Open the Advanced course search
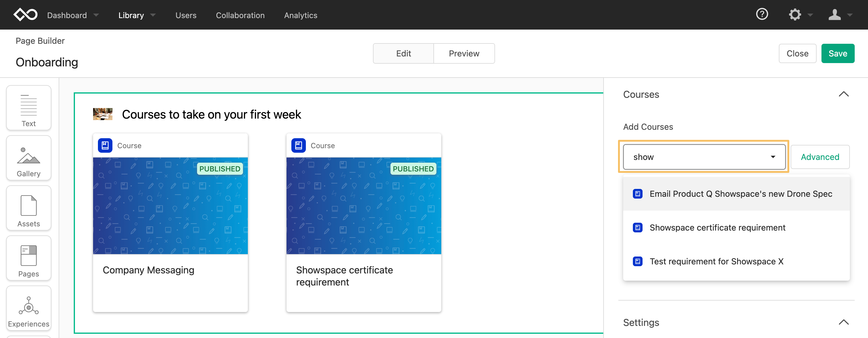The image size is (868, 338). point(820,157)
